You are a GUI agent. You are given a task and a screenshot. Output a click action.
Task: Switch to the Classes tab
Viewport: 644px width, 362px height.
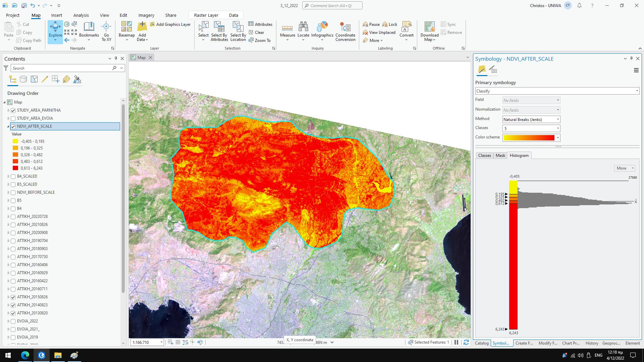tap(484, 155)
